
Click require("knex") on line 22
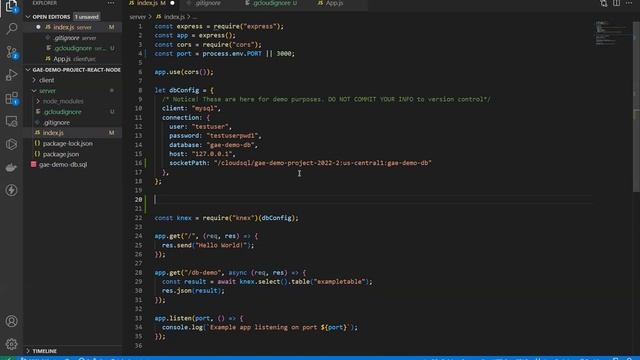click(230, 218)
